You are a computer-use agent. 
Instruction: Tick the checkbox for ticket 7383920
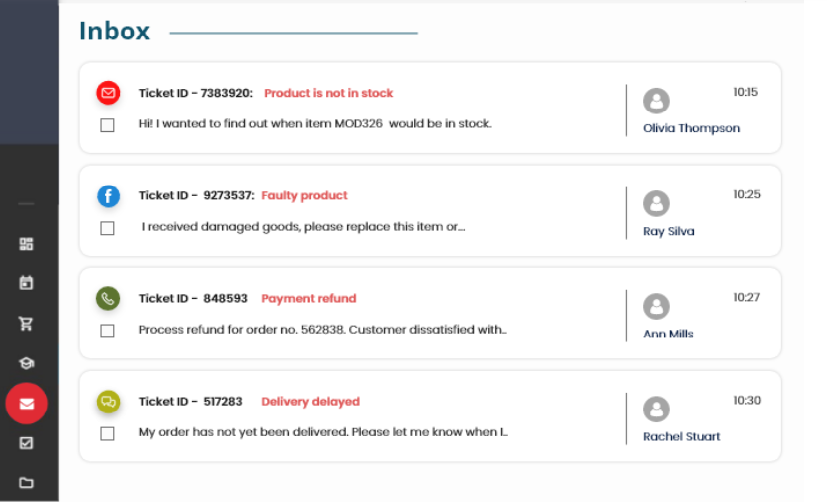coord(107,125)
